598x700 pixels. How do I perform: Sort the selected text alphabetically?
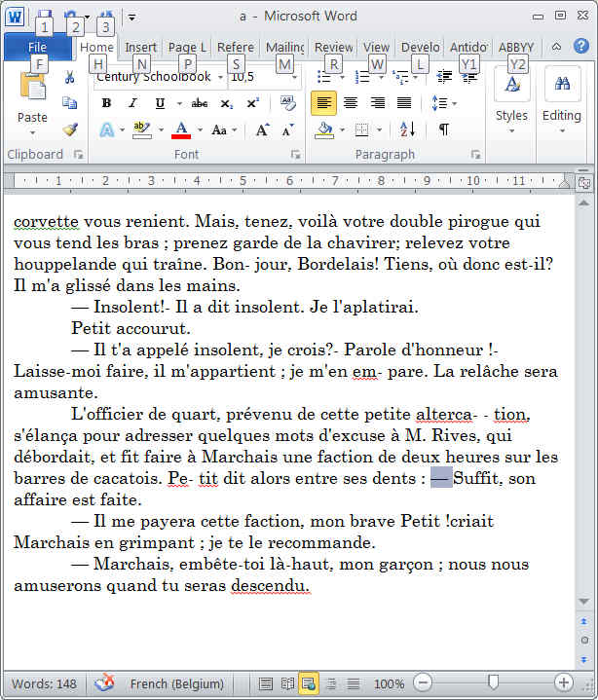(408, 129)
